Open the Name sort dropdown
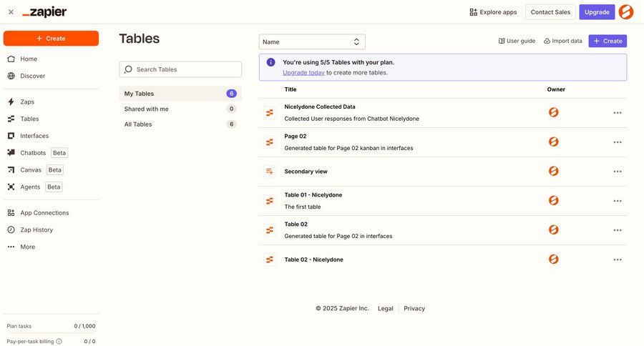This screenshot has height=346, width=644. coord(312,42)
